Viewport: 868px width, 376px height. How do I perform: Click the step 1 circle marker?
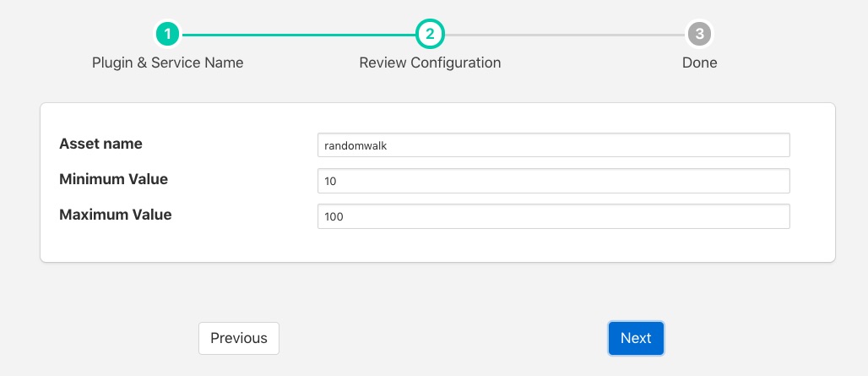pyautogui.click(x=167, y=35)
